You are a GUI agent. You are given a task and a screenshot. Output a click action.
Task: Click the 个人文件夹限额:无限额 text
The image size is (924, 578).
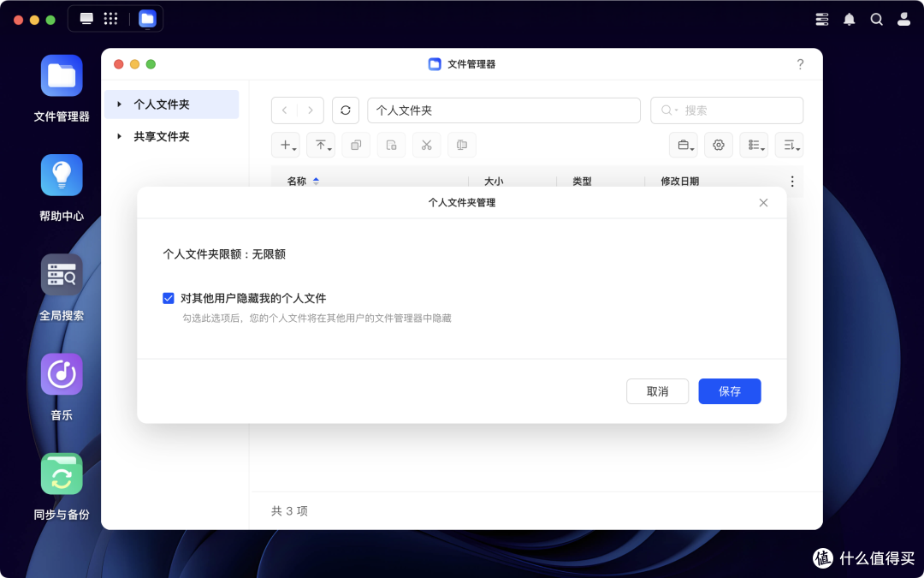click(224, 254)
